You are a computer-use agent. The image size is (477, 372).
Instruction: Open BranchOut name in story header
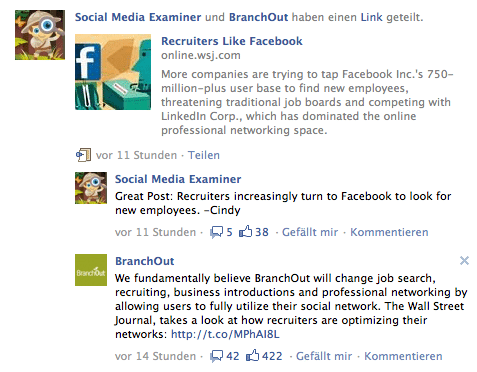(x=258, y=17)
